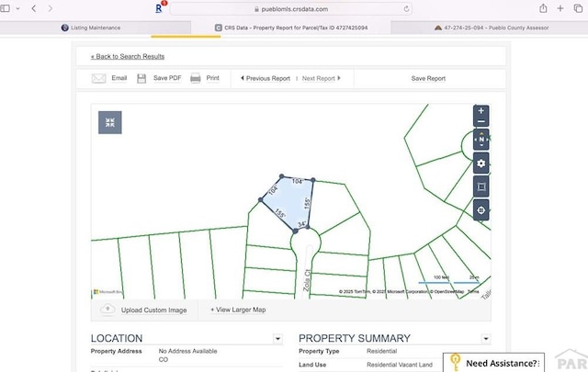Open map settings gear icon
Image resolution: width=588 pixels, height=372 pixels.
point(481,163)
